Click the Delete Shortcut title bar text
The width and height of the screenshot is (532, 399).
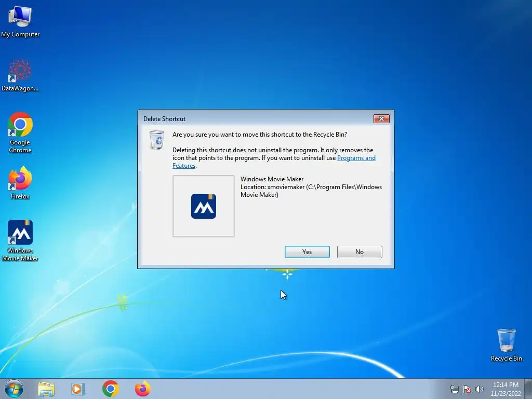pos(164,119)
